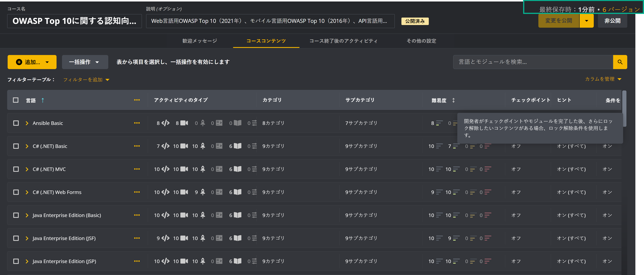644x275 pixels.
Task: Expand the C# (.NET) Basic row
Action: (27, 146)
